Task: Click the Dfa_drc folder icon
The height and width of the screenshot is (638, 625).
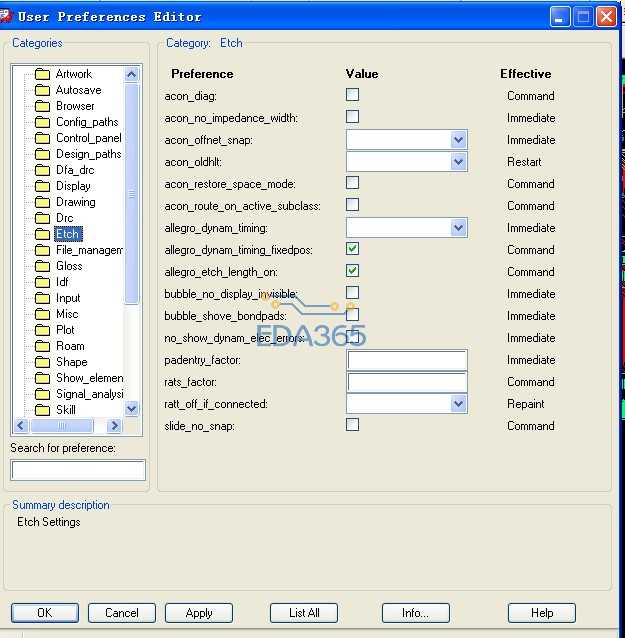Action: [42, 170]
